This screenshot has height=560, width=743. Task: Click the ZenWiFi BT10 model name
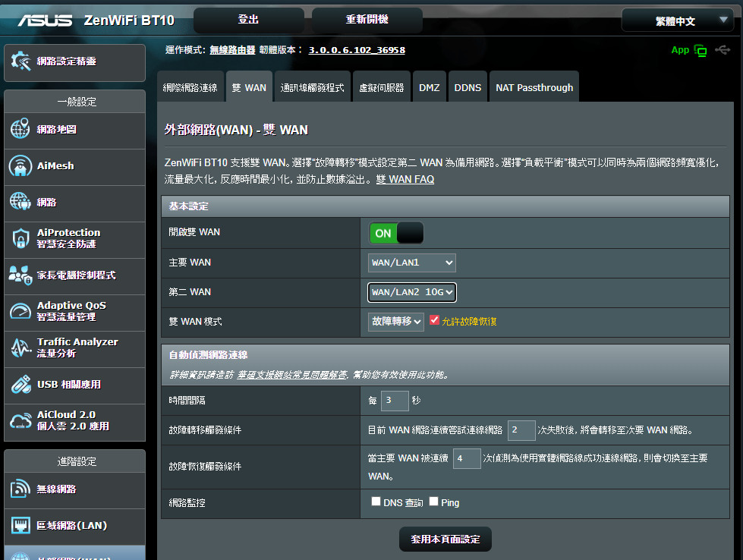tap(129, 20)
